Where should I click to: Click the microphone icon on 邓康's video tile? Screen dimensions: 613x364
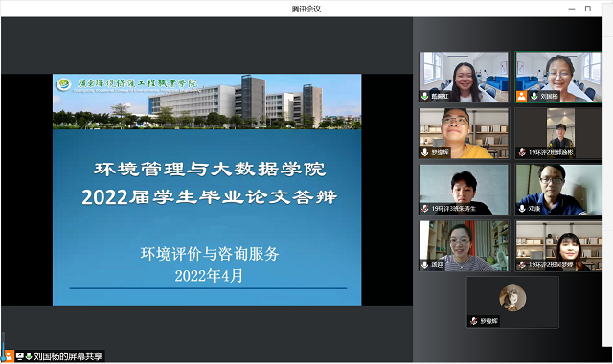coord(521,209)
